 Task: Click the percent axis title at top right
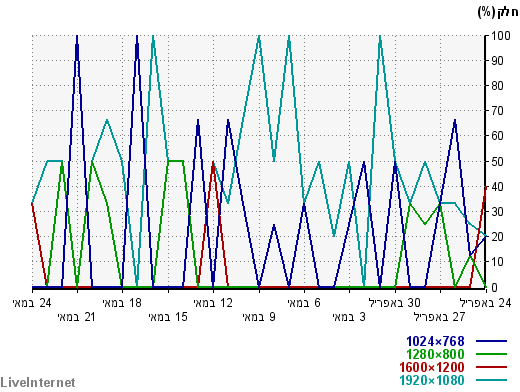(498, 13)
